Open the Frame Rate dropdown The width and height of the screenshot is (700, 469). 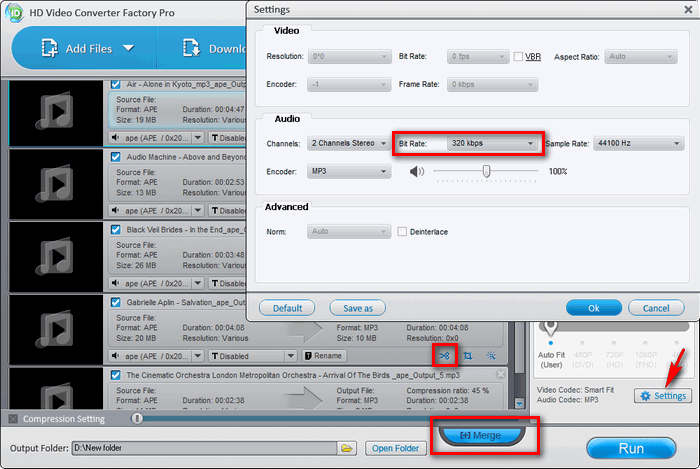pos(492,84)
